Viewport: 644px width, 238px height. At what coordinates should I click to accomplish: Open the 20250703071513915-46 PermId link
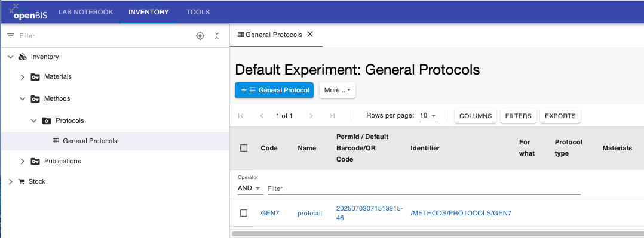point(370,213)
